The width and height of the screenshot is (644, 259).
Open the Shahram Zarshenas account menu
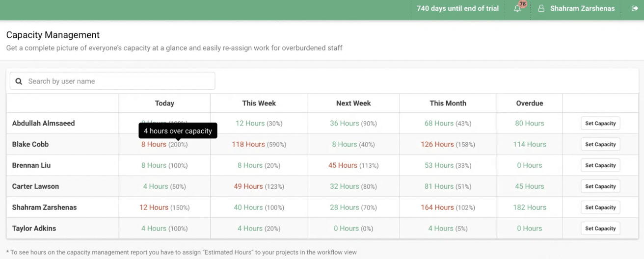point(582,8)
